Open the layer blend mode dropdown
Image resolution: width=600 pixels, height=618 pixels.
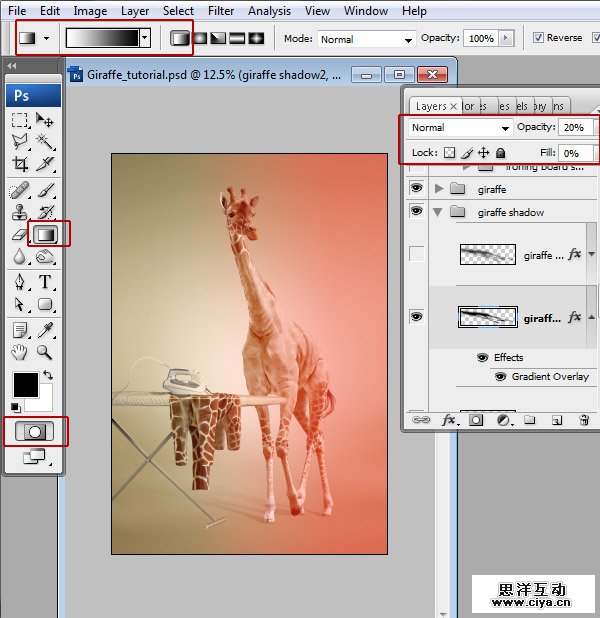pyautogui.click(x=460, y=128)
